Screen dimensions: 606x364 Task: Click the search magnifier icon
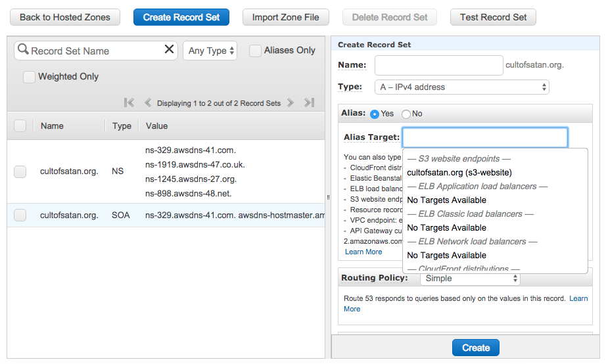coord(23,50)
